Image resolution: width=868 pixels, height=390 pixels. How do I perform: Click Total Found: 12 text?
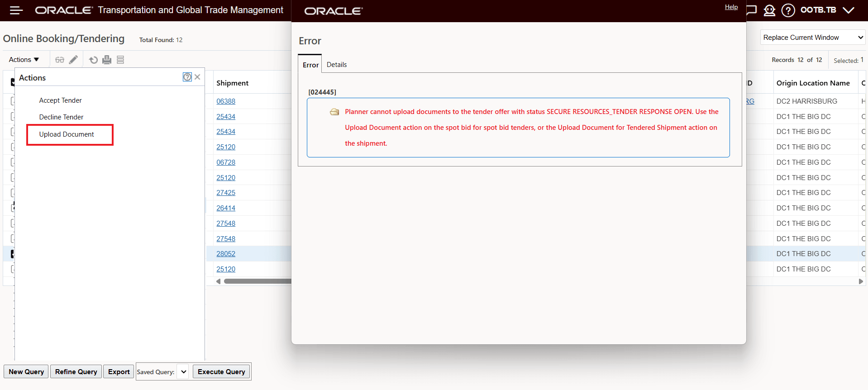click(x=161, y=40)
